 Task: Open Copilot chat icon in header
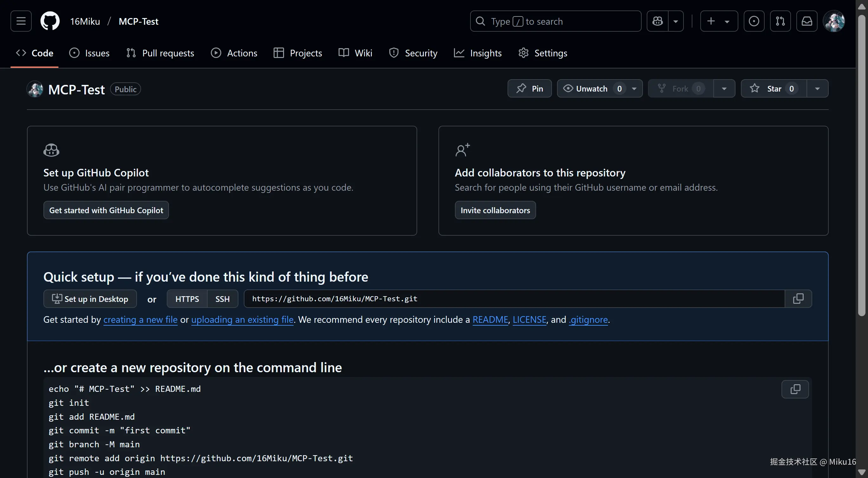point(657,21)
